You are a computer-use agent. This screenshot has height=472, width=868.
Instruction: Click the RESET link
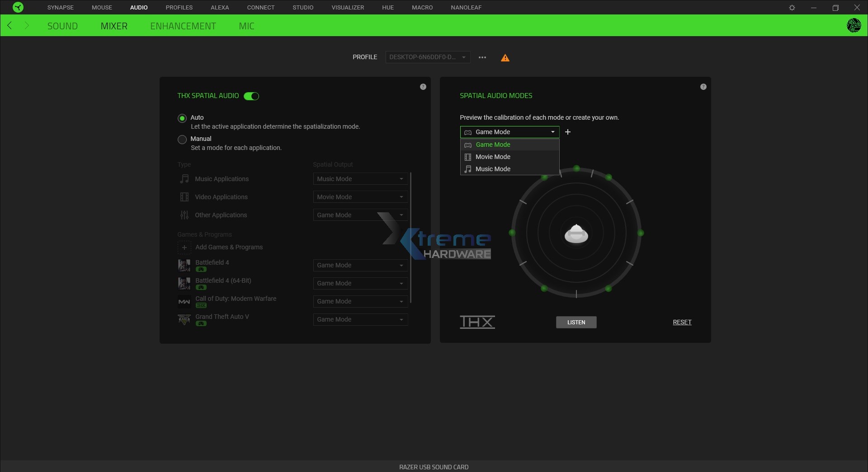point(682,322)
